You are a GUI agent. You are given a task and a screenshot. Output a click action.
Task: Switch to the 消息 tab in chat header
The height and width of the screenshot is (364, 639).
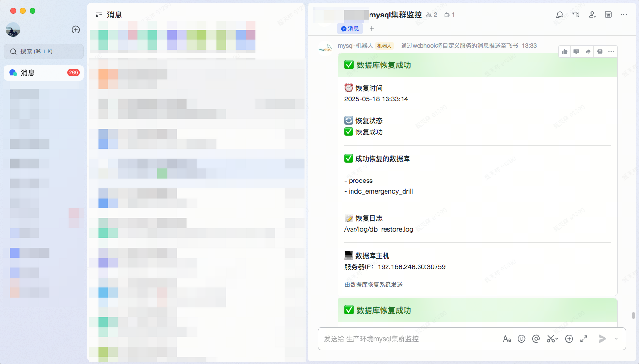click(x=350, y=29)
